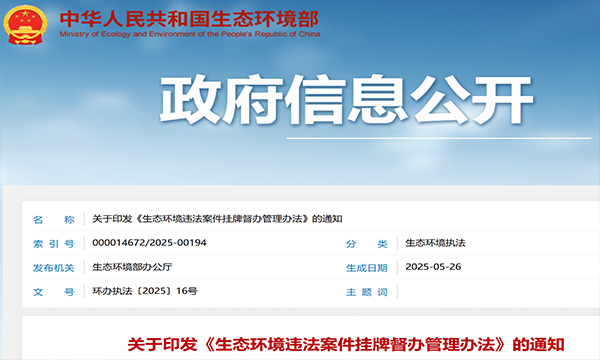Click the document name 关于印发…的通知 in the table

click(217, 219)
